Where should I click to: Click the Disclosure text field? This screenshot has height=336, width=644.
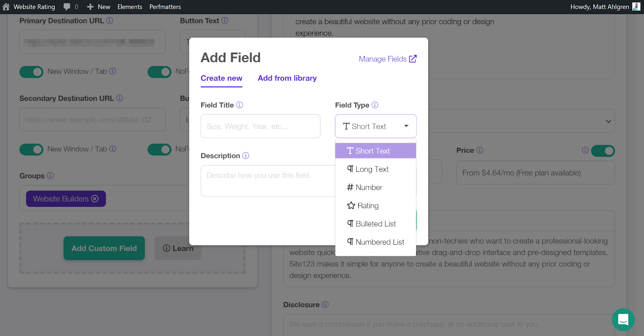tap(449, 324)
